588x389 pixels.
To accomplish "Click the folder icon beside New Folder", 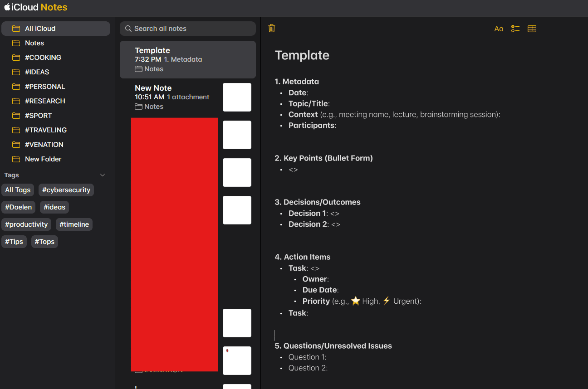I will click(x=16, y=159).
